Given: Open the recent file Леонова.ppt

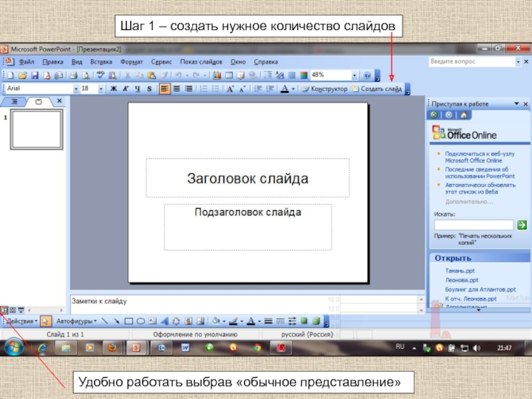Looking at the screenshot, I should pyautogui.click(x=462, y=281).
